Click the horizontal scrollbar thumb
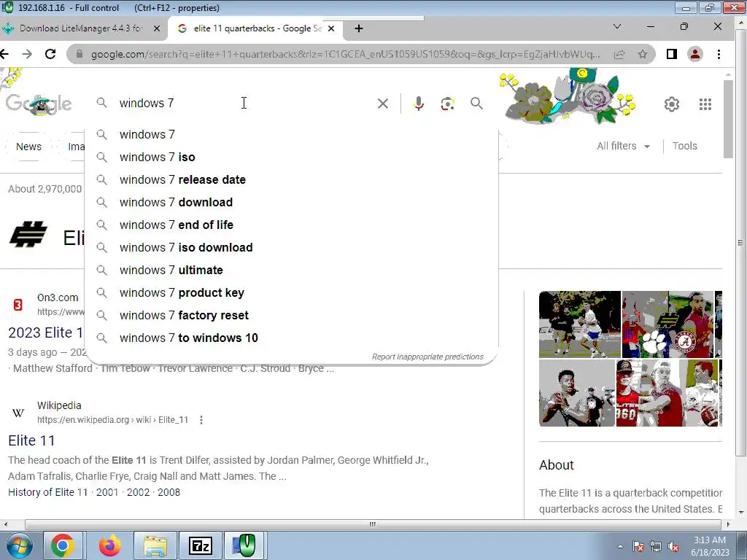This screenshot has height=560, width=747. point(373,524)
